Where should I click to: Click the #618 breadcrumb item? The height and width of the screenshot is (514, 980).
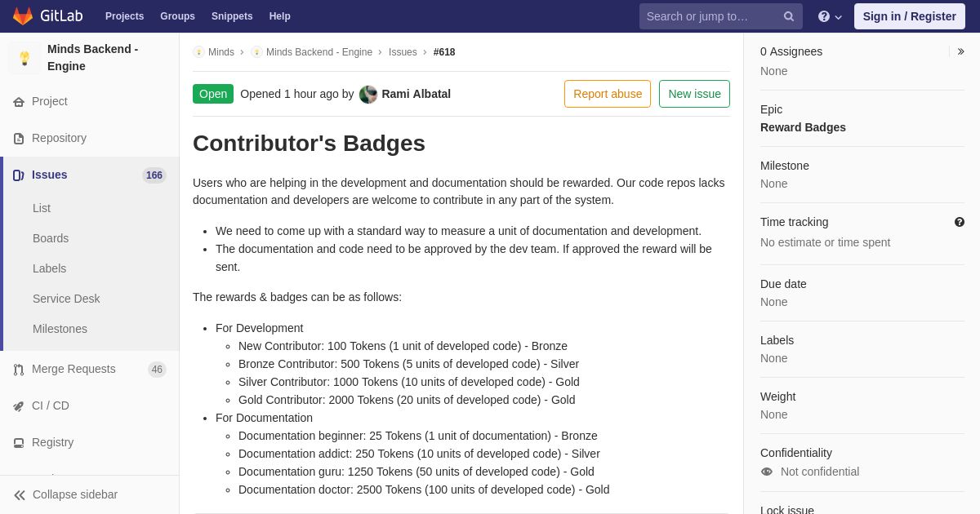click(444, 52)
